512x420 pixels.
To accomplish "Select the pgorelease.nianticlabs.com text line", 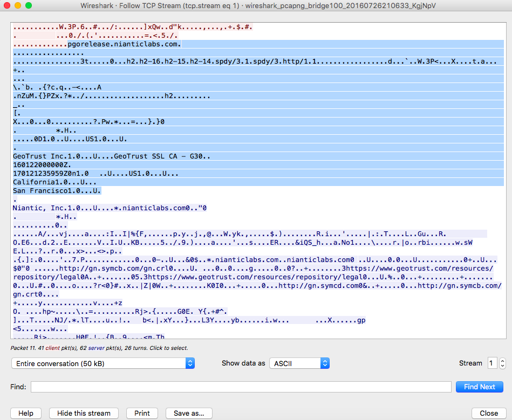I will click(124, 44).
